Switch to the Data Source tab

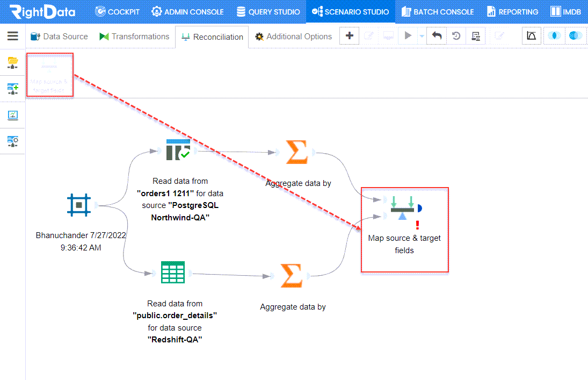[59, 37]
